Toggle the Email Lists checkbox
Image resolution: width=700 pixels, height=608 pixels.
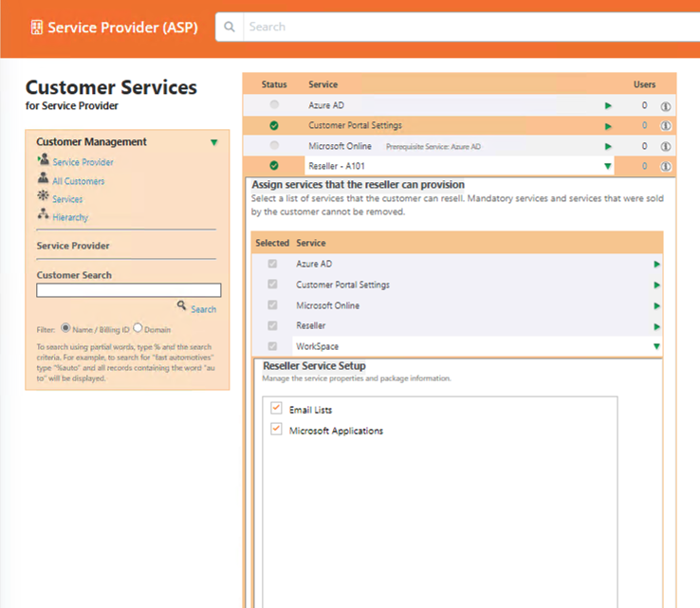(x=276, y=408)
